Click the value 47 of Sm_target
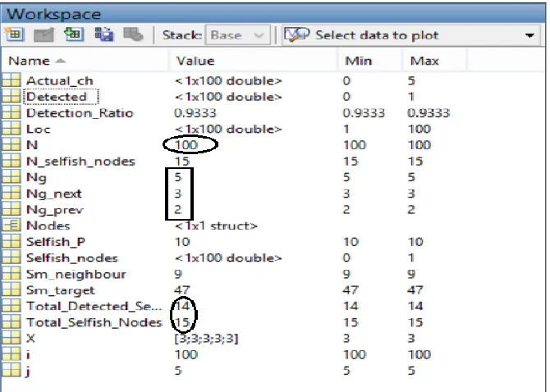 point(181,290)
